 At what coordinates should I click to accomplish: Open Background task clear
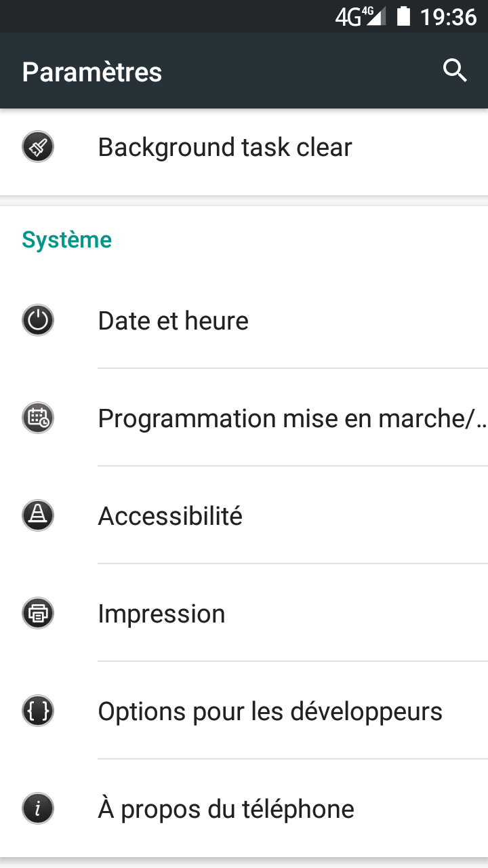click(225, 147)
